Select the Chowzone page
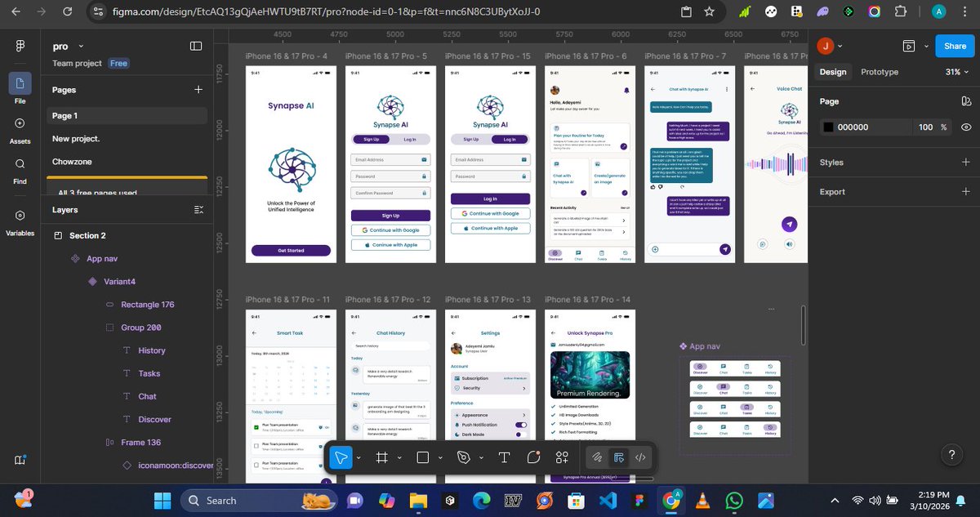The height and width of the screenshot is (517, 980). pos(127,162)
